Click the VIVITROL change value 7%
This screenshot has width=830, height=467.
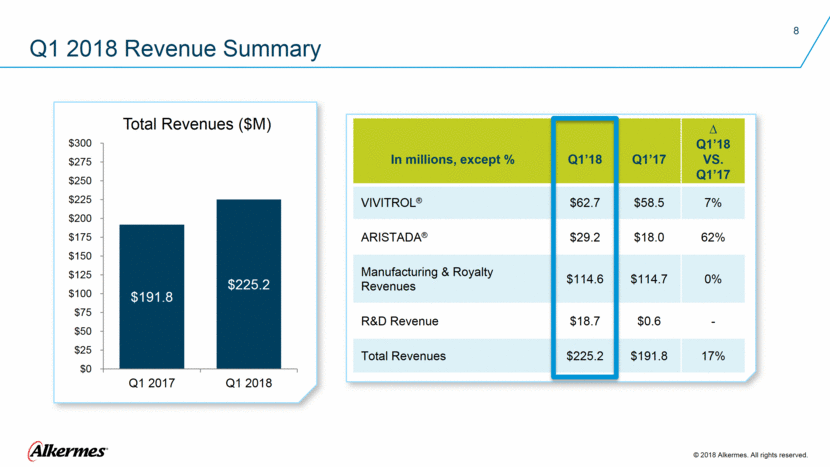713,202
